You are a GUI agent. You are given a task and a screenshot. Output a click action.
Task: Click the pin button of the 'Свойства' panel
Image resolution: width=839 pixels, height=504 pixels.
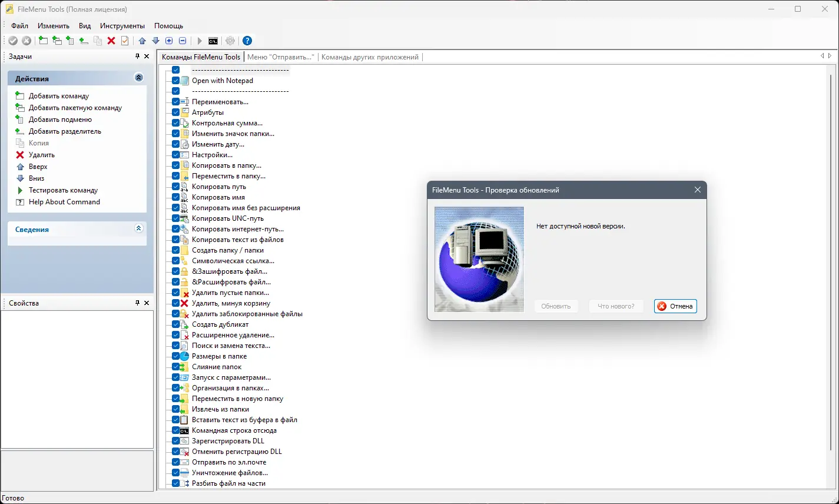(x=137, y=303)
